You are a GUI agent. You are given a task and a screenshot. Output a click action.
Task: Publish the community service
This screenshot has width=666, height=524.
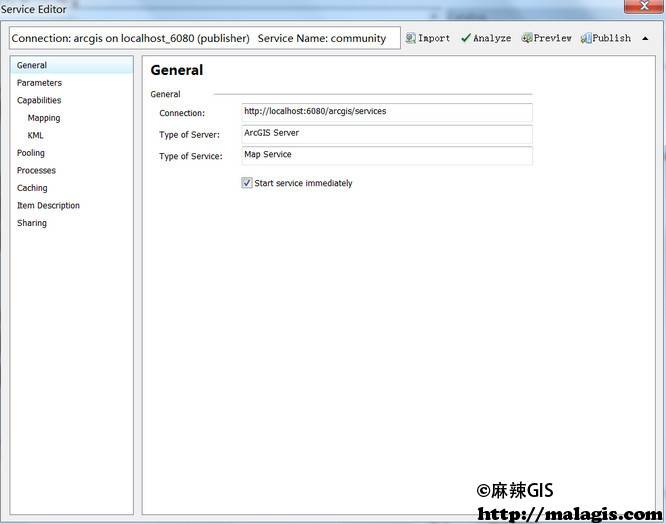606,38
